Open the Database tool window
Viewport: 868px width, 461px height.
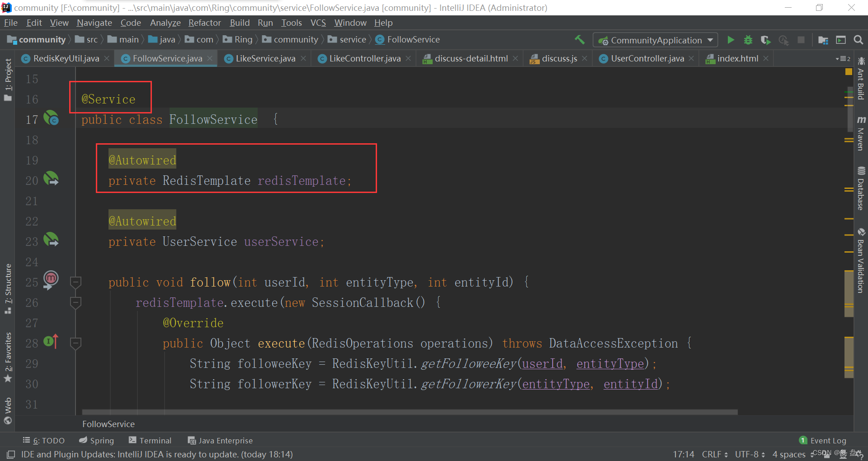[x=861, y=188]
